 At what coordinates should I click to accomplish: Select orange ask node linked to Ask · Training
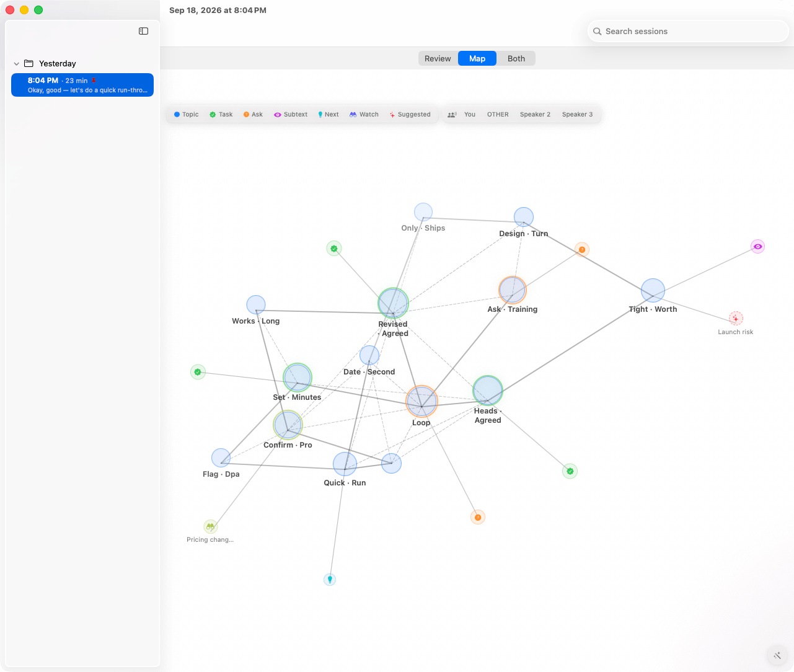[x=581, y=249]
